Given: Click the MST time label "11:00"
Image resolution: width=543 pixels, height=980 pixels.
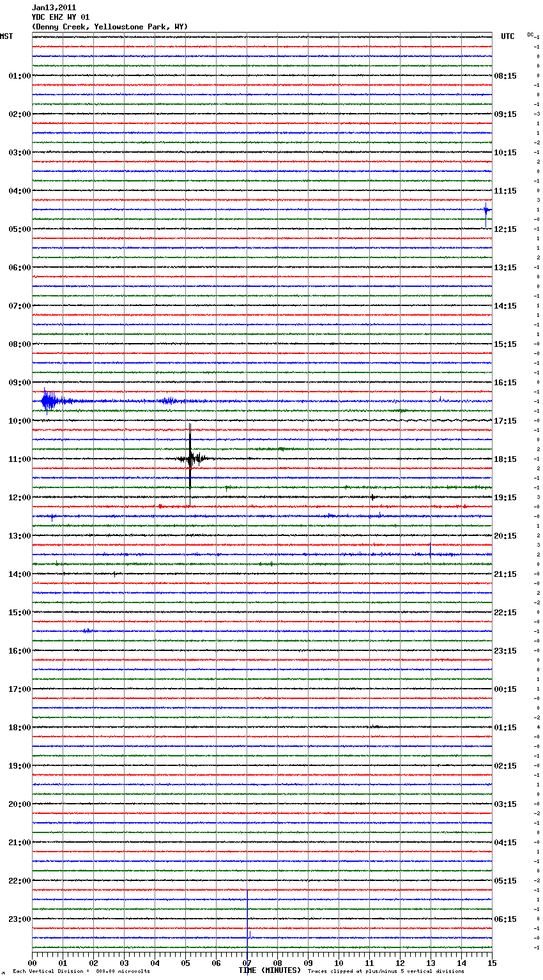Looking at the screenshot, I should point(19,459).
